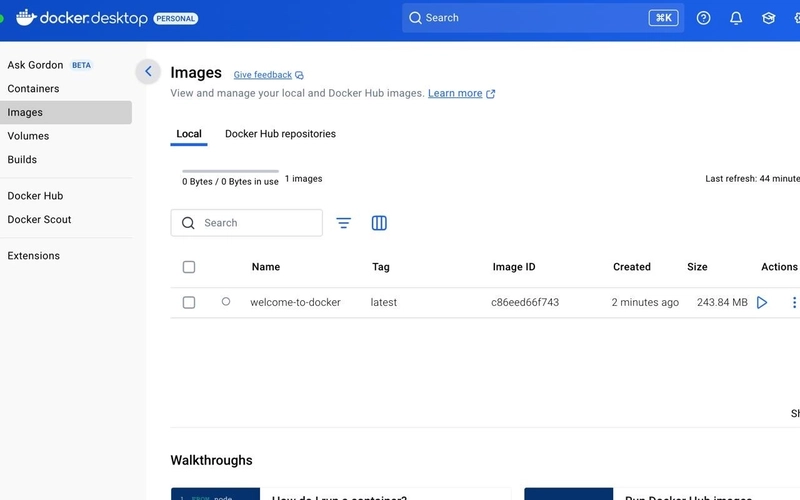Click the disk usage progress bar
Image resolution: width=800 pixels, height=500 pixels.
(x=230, y=171)
